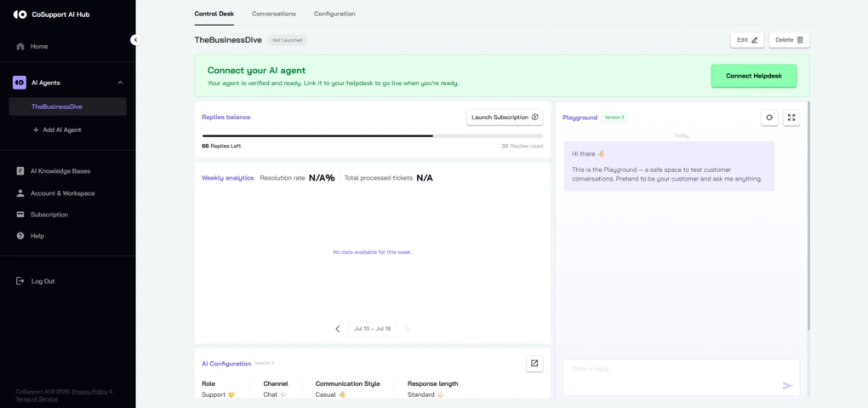This screenshot has width=868, height=408.
Task: Click the Home house icon
Action: click(x=20, y=47)
